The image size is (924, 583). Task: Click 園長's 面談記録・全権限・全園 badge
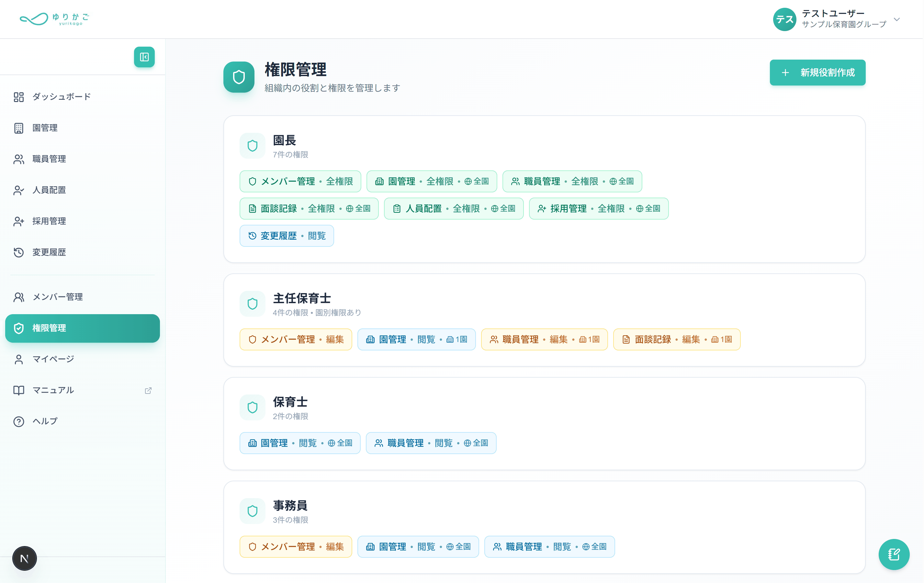[x=309, y=208]
